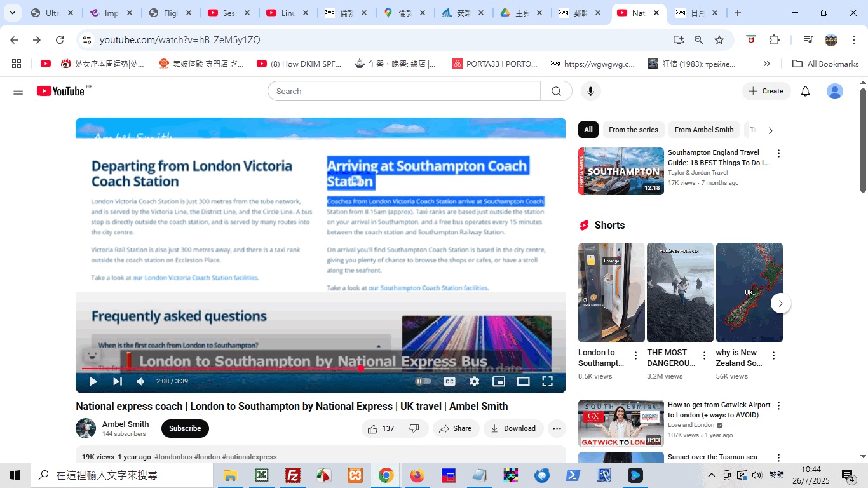The image size is (868, 488).
Task: Search with your voice microphone
Action: click(590, 91)
